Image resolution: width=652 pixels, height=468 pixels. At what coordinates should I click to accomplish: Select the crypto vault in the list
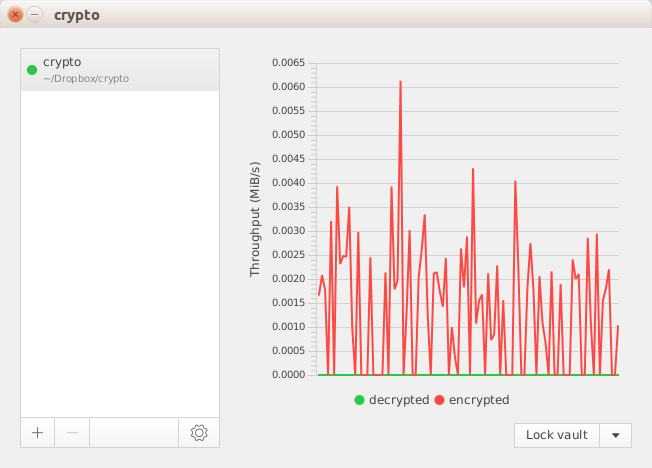[x=120, y=69]
